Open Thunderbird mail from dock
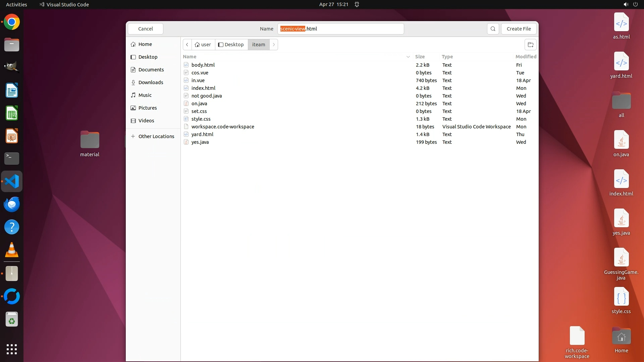644x362 pixels. 12,204
